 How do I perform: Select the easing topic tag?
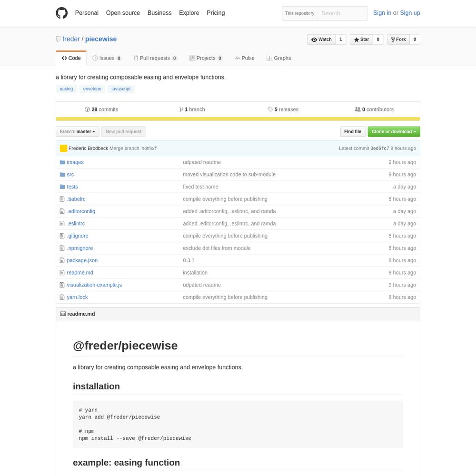tap(66, 89)
